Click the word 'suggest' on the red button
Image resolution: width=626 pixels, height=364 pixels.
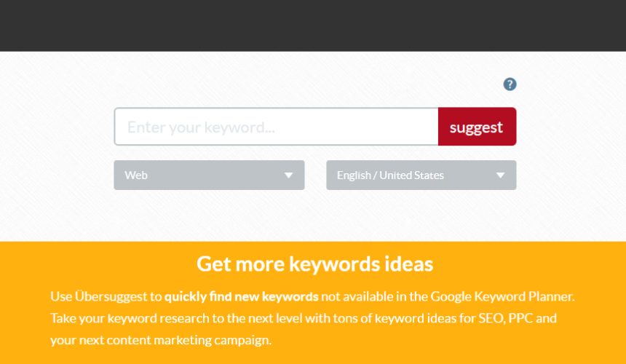tap(476, 127)
